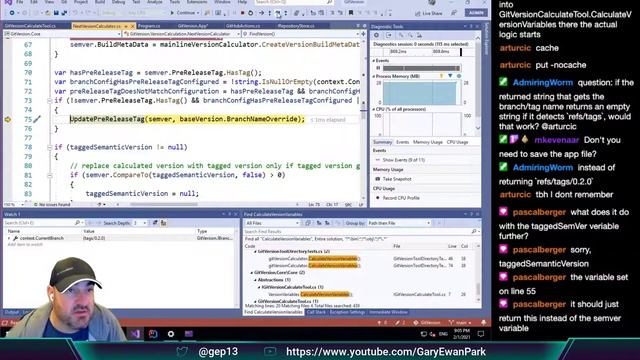
Task: Click the Save All icon in toolbar
Action: click(64, 13)
